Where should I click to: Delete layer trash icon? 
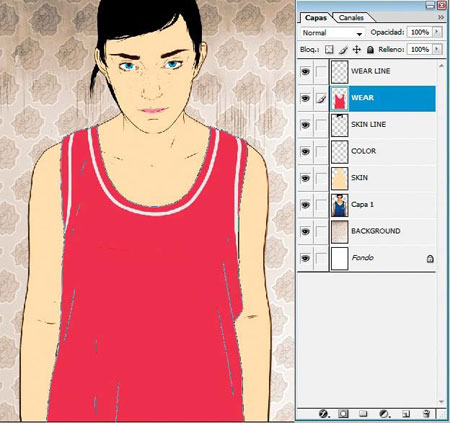426,414
